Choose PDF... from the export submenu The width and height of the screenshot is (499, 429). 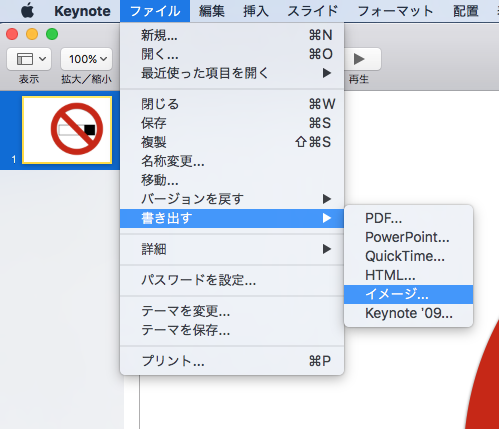(409, 218)
